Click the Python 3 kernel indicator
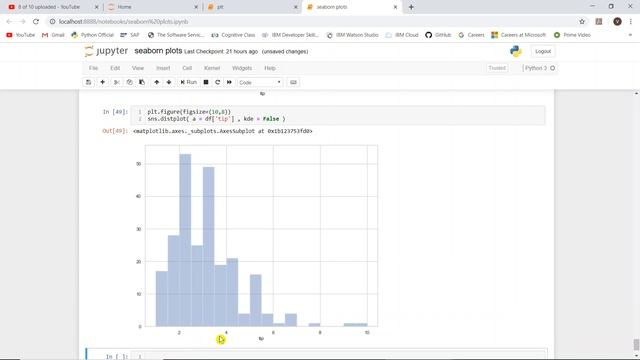 [540, 68]
